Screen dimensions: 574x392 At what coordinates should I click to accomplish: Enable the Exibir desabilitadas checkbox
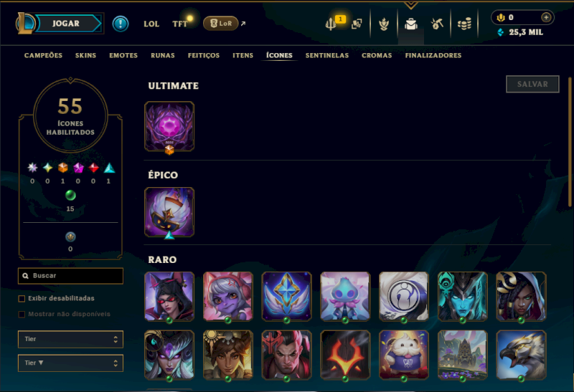click(22, 298)
